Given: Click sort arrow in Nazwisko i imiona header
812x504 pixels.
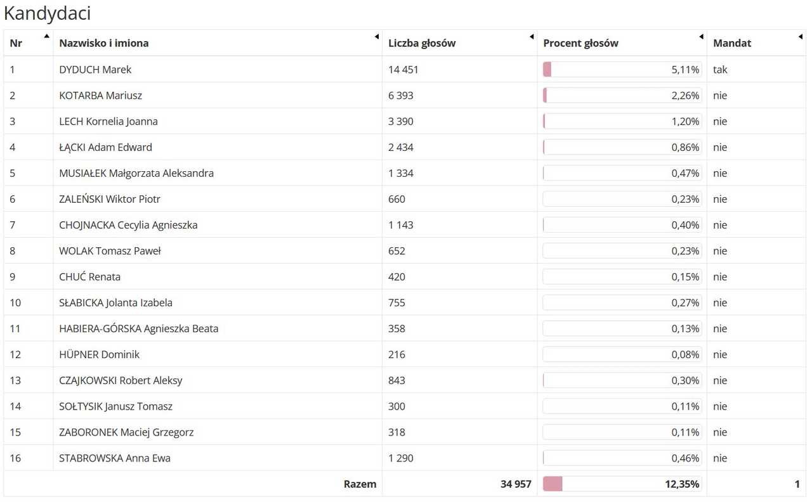Looking at the screenshot, I should coord(377,36).
